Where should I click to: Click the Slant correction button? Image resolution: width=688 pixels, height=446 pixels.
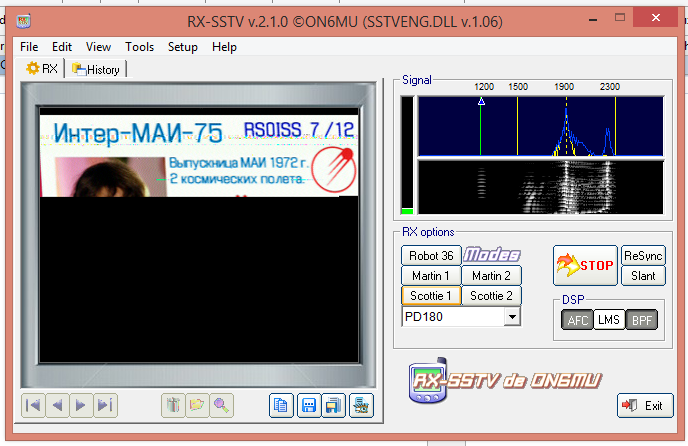click(643, 276)
